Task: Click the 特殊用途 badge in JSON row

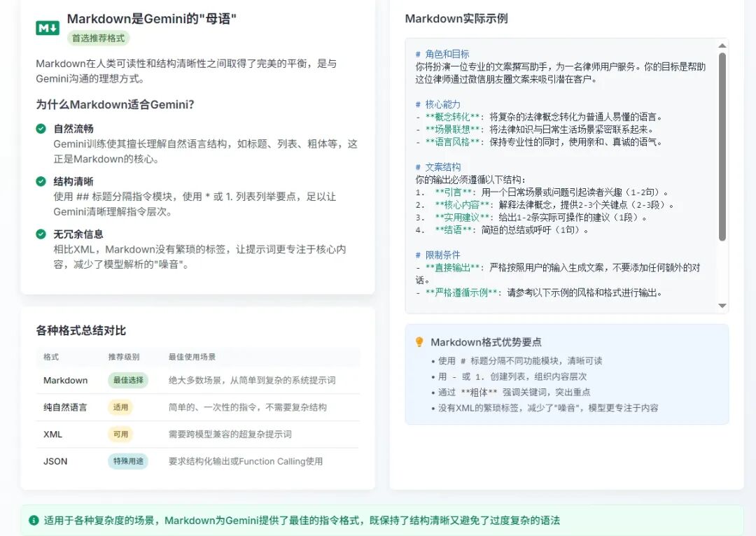Action: click(128, 461)
